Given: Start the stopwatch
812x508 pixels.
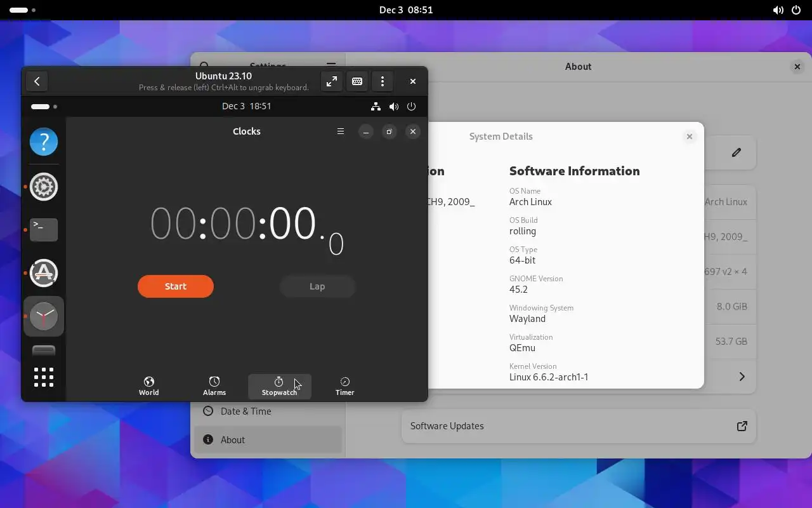Looking at the screenshot, I should (x=176, y=286).
